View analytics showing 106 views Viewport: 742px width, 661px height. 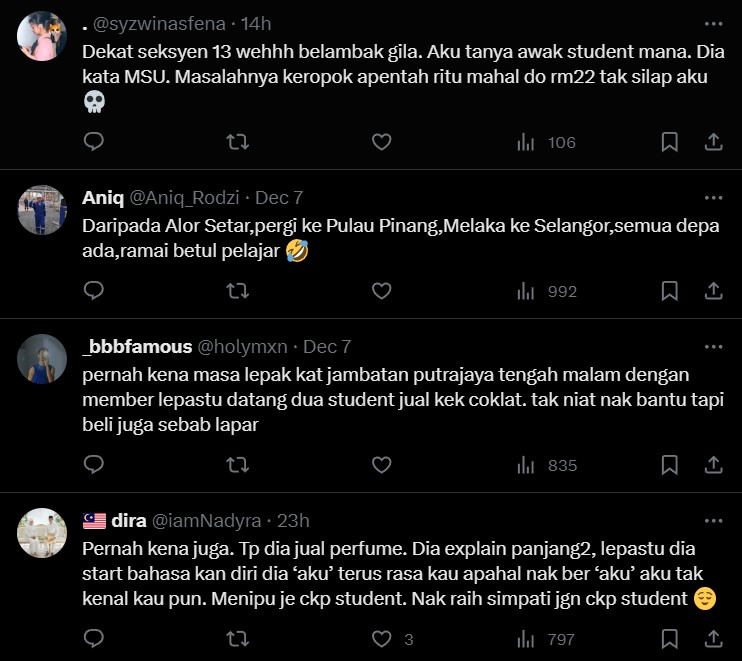tap(546, 142)
